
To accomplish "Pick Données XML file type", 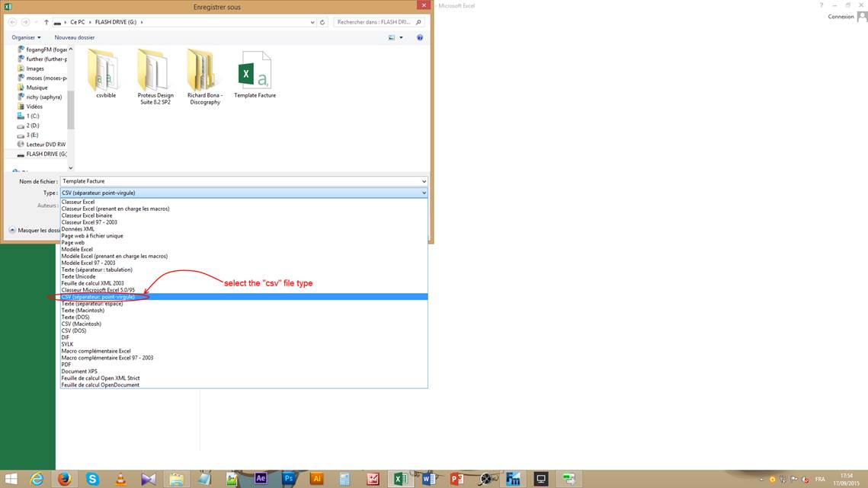I will [244, 229].
